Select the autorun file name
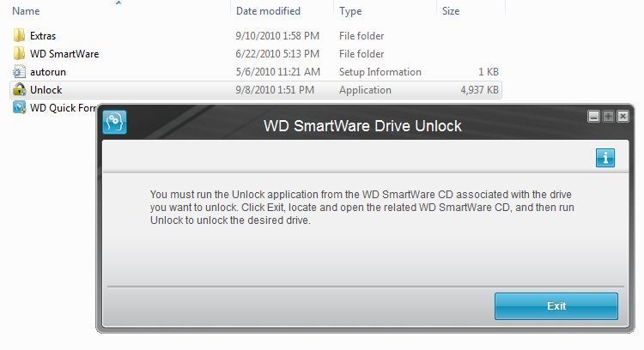This screenshot has width=644, height=350. [47, 72]
